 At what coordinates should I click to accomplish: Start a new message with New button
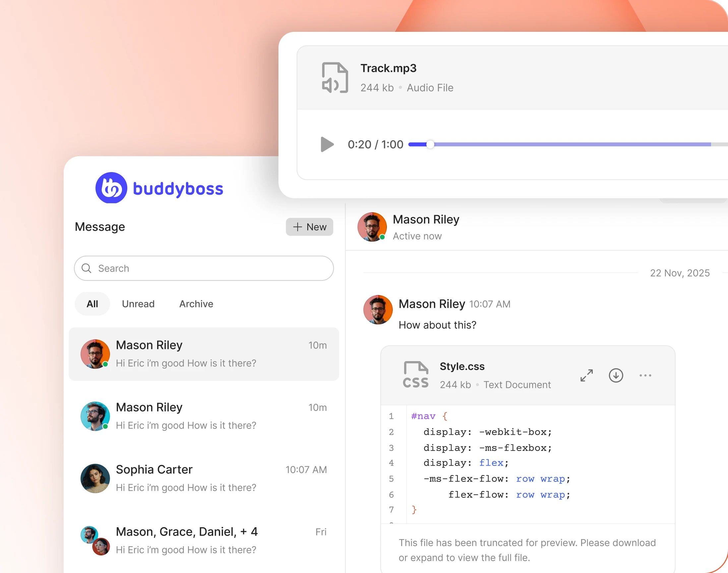coord(309,227)
